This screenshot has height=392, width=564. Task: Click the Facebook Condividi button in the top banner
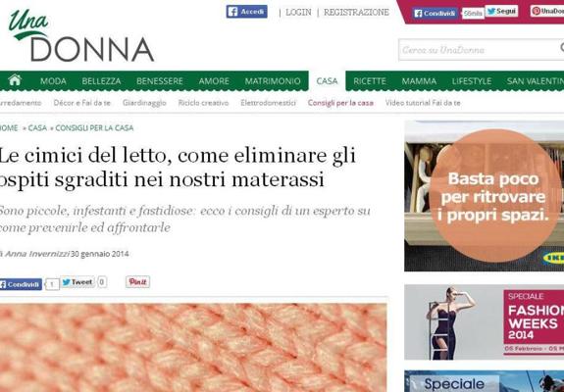(436, 14)
